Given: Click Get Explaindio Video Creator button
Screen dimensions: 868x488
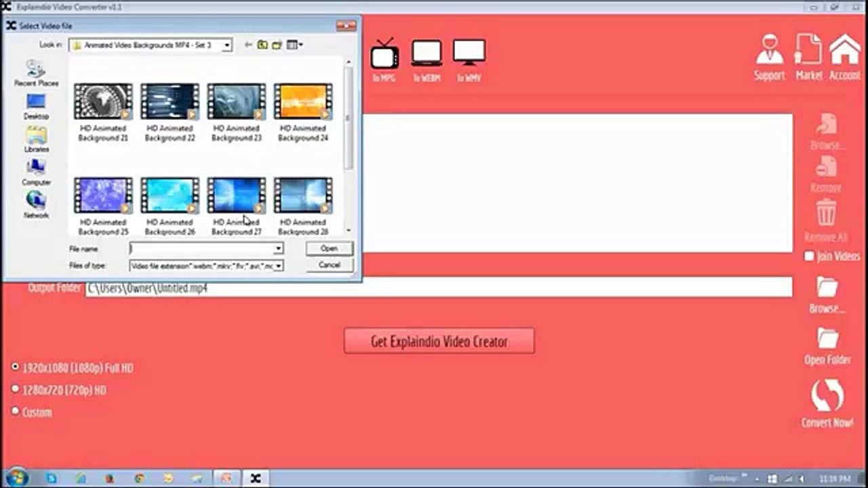Looking at the screenshot, I should click(439, 341).
